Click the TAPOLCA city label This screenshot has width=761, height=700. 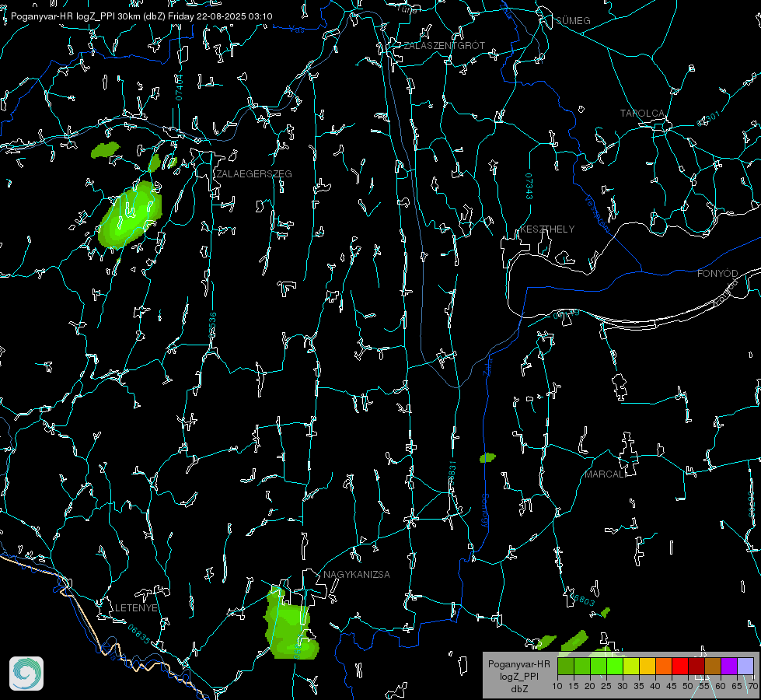coord(642,114)
